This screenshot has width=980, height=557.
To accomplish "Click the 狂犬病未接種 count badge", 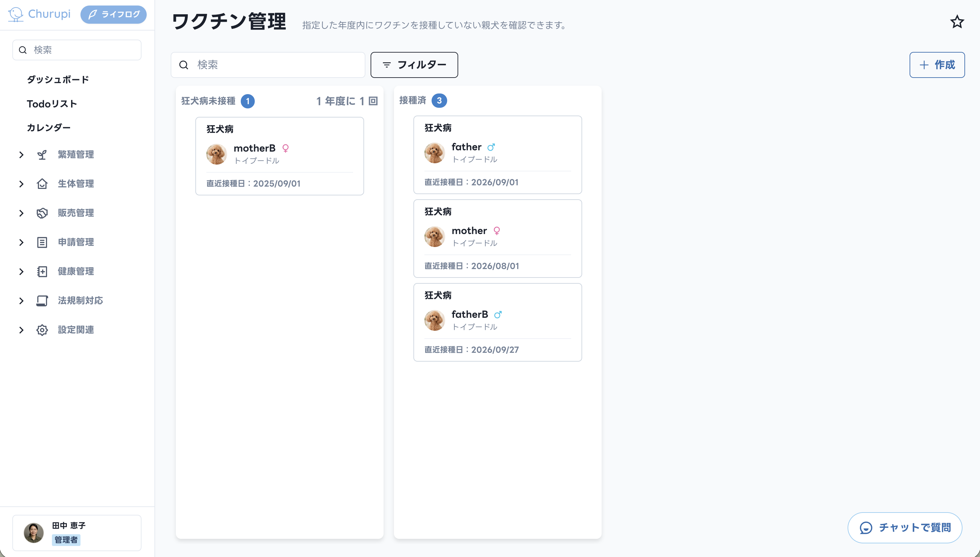I will tap(248, 101).
